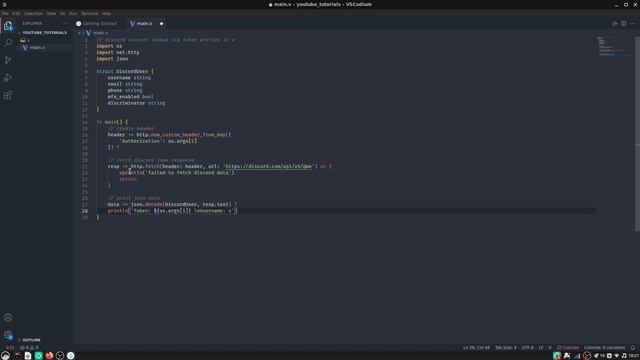Fold the DiscordUser struct at line 6
This screenshot has width=640, height=360.
pyautogui.click(x=92, y=71)
